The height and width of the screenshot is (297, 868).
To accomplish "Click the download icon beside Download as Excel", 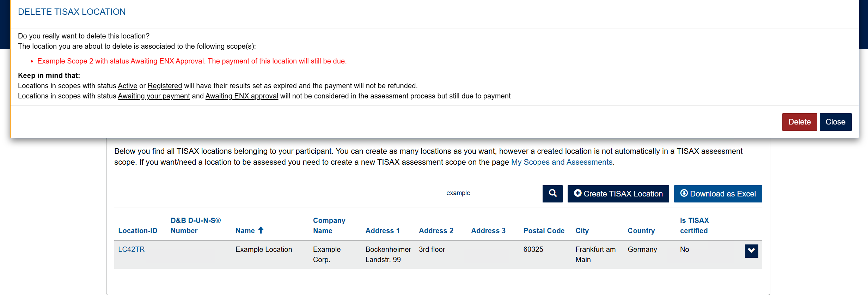I will click(684, 193).
